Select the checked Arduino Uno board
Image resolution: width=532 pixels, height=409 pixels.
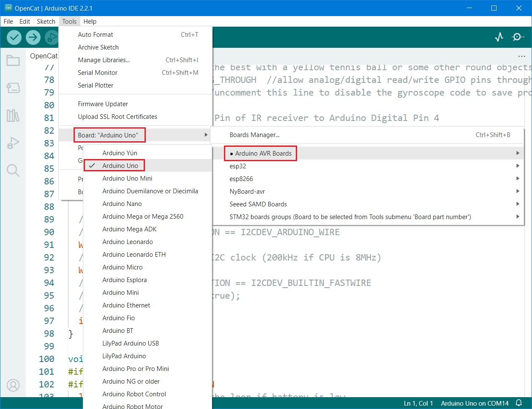tap(120, 166)
